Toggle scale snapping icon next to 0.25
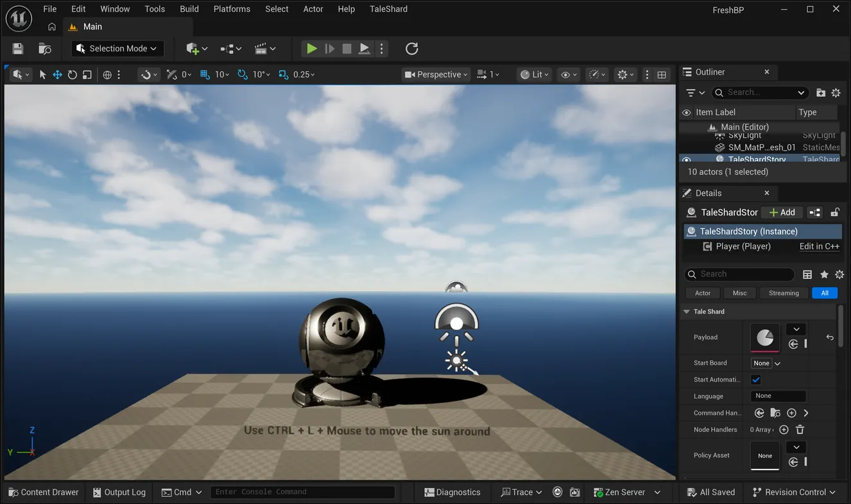This screenshot has height=504, width=851. (x=284, y=74)
